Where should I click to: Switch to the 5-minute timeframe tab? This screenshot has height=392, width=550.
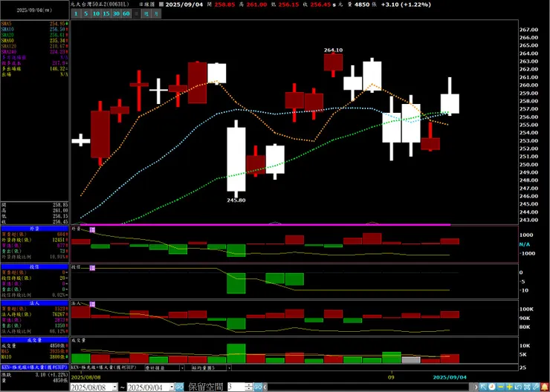[86, 13]
